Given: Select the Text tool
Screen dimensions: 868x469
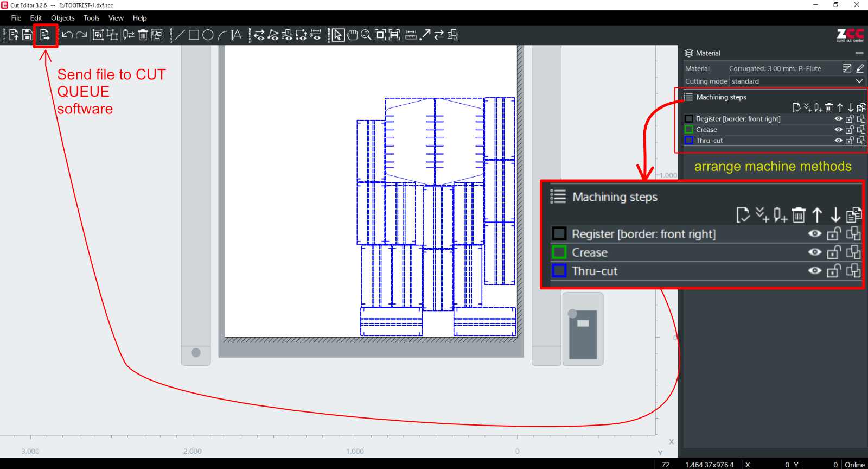Looking at the screenshot, I should 236,35.
